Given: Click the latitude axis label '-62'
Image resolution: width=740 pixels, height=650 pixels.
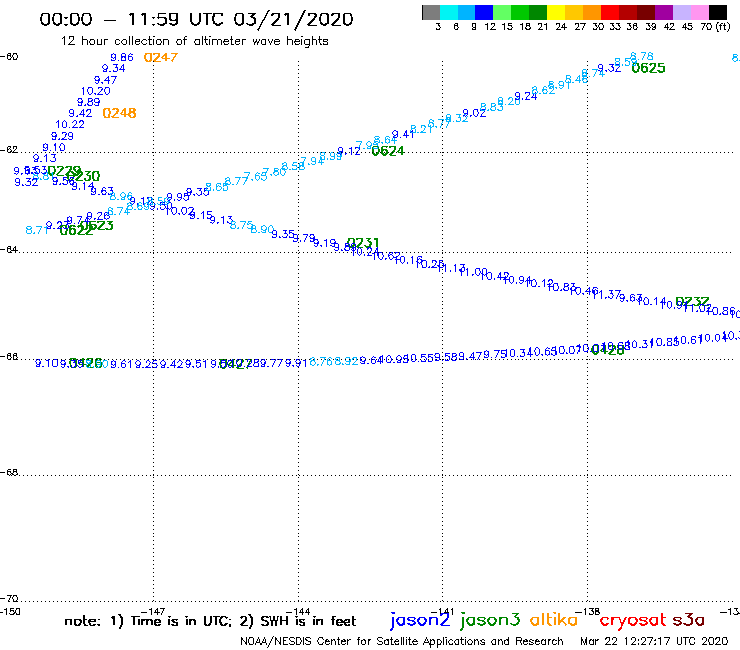Looking at the screenshot, I should tap(9, 150).
